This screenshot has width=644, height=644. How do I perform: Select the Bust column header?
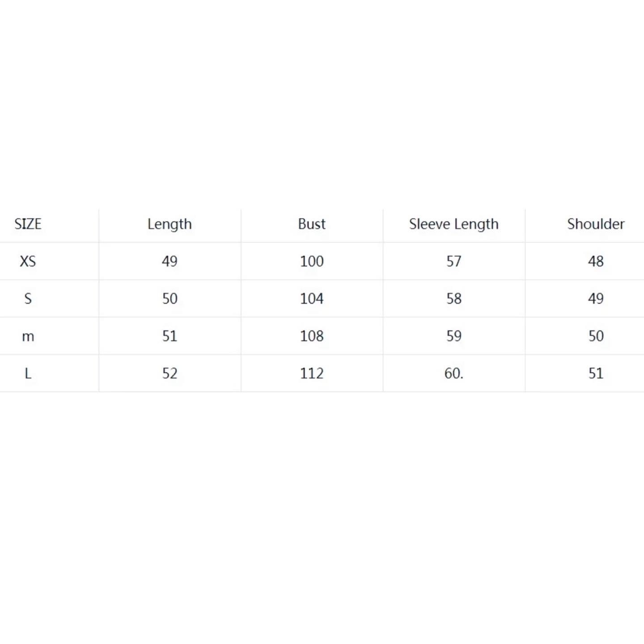[x=312, y=224]
